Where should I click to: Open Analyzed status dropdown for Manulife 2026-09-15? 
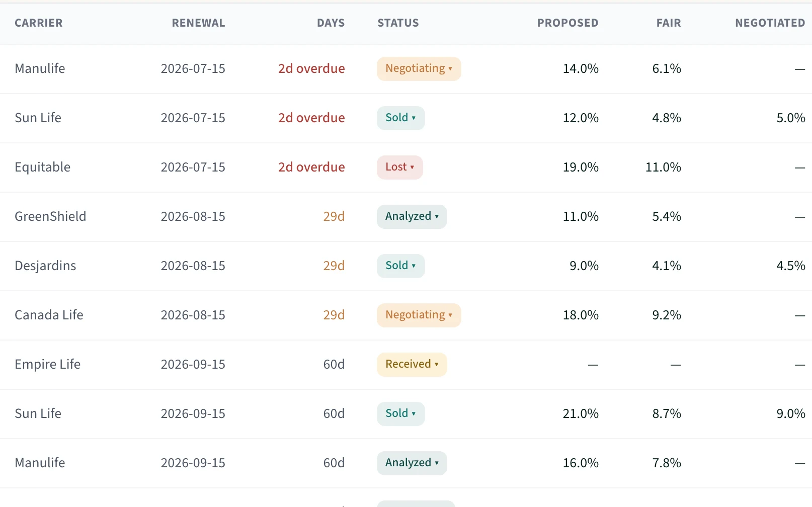click(x=412, y=463)
